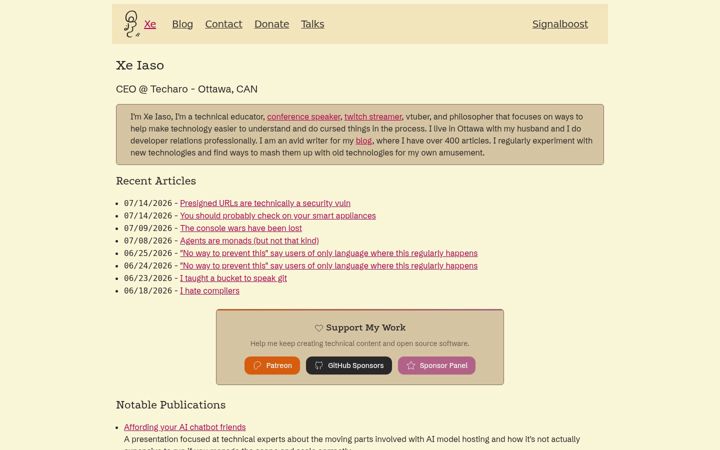Follow the conference speaker link
Image resolution: width=720 pixels, height=450 pixels.
304,117
